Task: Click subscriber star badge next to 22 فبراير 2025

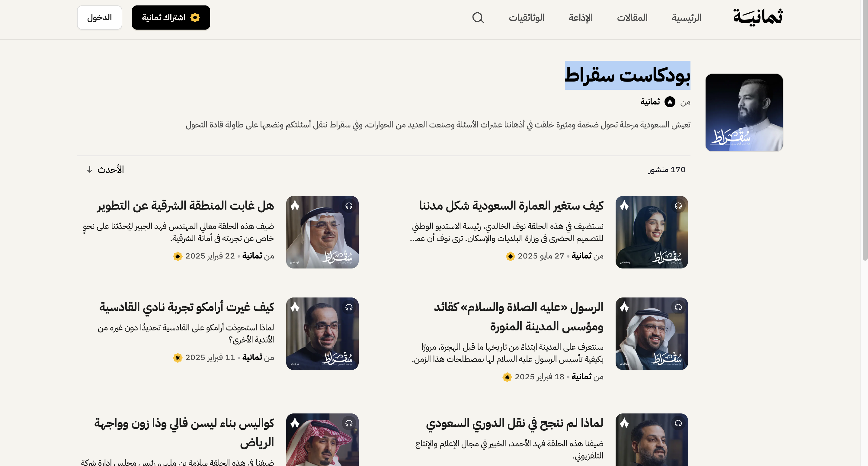Action: (178, 256)
